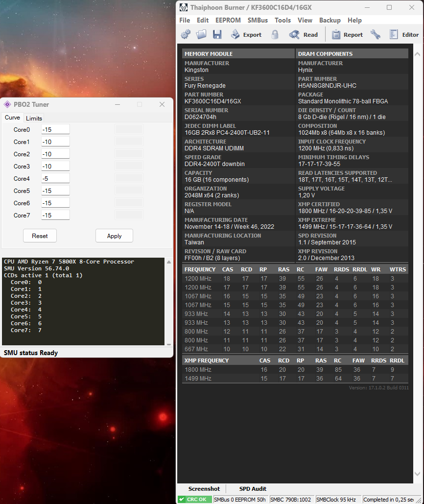Click the wrench tools icon
Viewport: 424px width, 504px height.
[x=375, y=34]
